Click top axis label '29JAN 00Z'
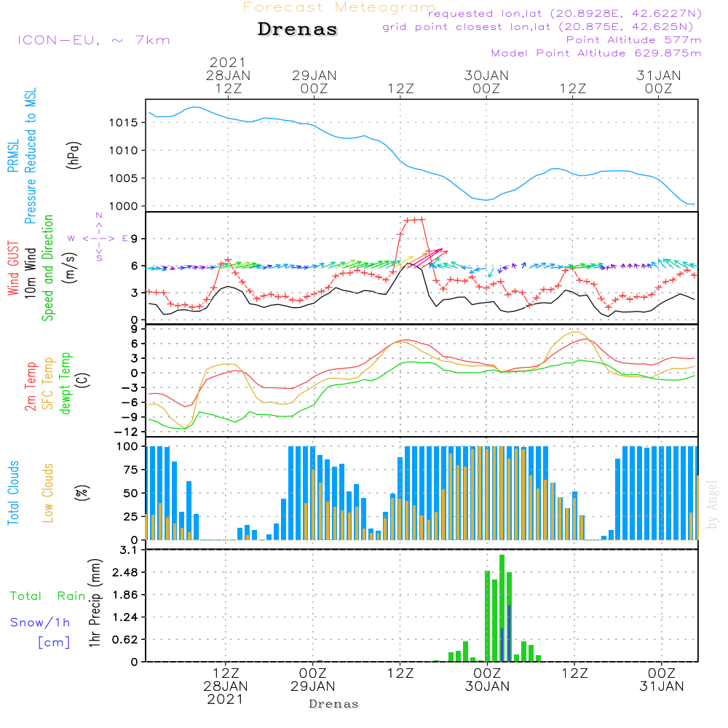728x728 pixels. [314, 82]
